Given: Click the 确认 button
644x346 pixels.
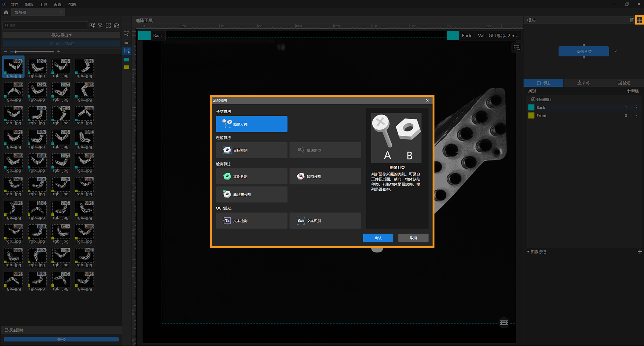Looking at the screenshot, I should (x=378, y=238).
